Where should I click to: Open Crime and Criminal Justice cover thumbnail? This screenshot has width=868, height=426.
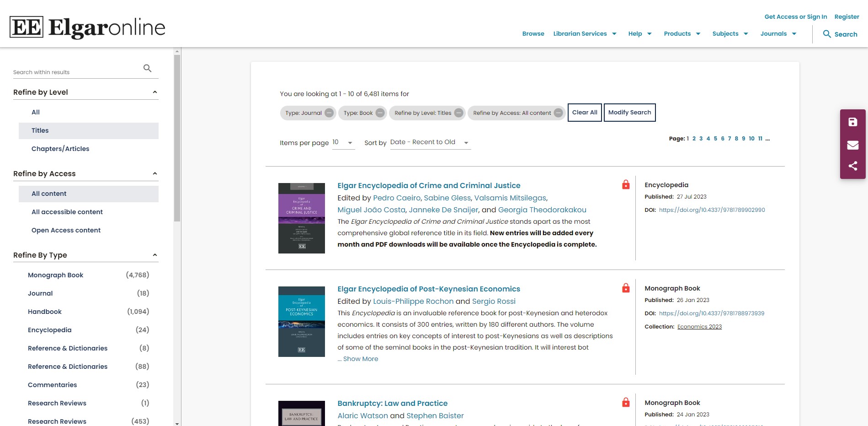point(302,218)
